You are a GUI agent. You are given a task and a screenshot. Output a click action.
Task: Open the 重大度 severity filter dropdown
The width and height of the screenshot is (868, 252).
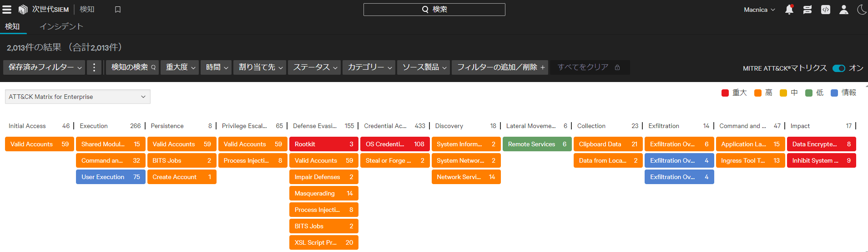tap(180, 67)
